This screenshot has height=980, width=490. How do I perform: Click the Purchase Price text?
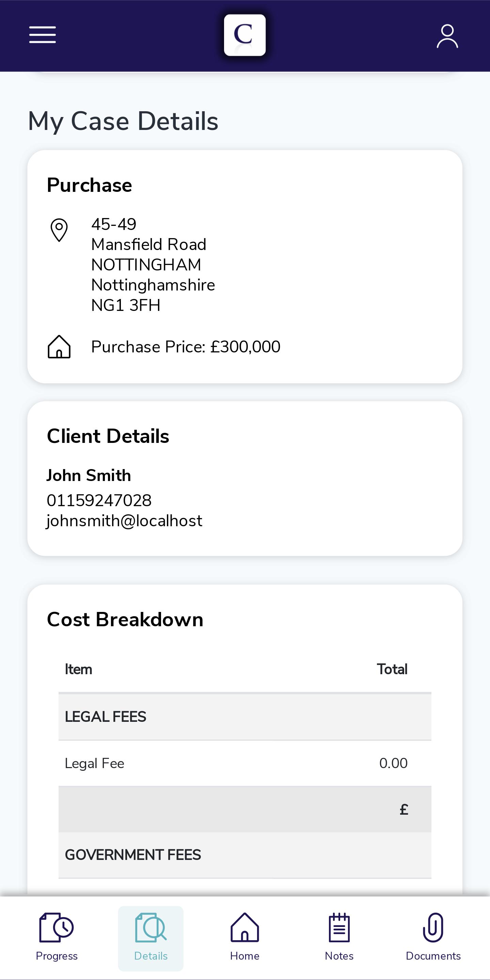pyautogui.click(x=186, y=347)
